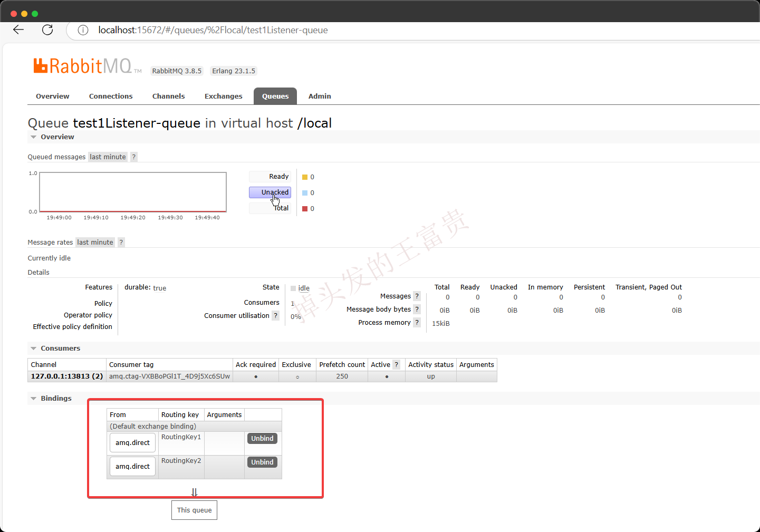Screen dimensions: 760x532
Task: Select the consumer tag amq.ctag-VXBBoPGl1T_4D9j5Xc6SUw
Action: 169,376
